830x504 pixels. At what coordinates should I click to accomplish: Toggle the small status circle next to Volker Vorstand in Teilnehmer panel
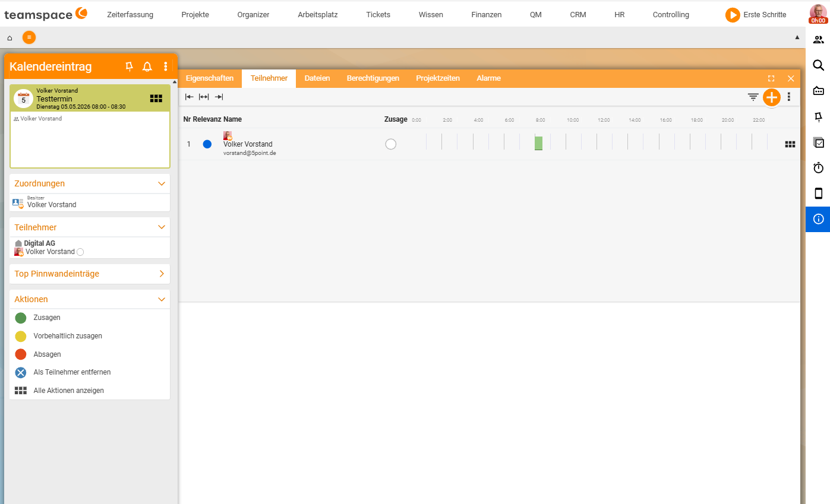(x=80, y=252)
